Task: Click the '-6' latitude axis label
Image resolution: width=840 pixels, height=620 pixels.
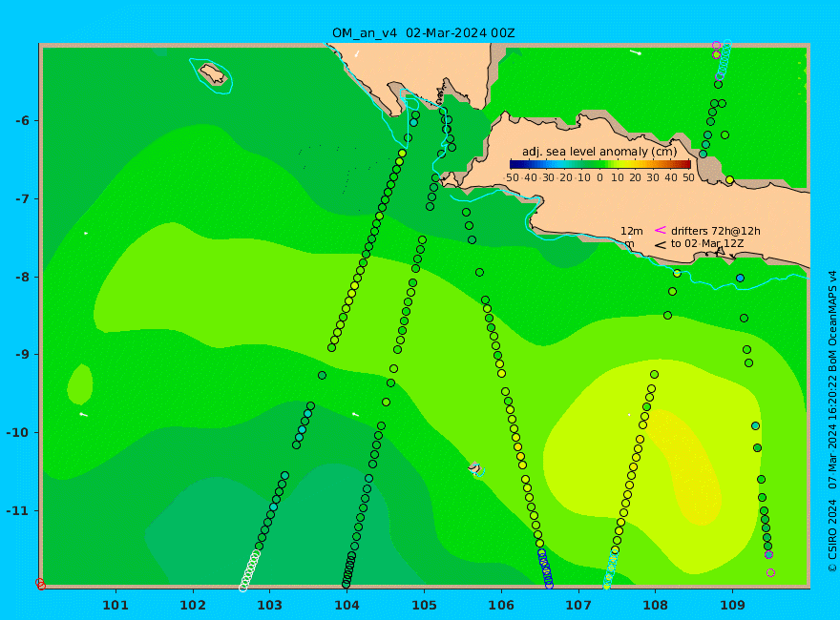Action: pos(22,120)
